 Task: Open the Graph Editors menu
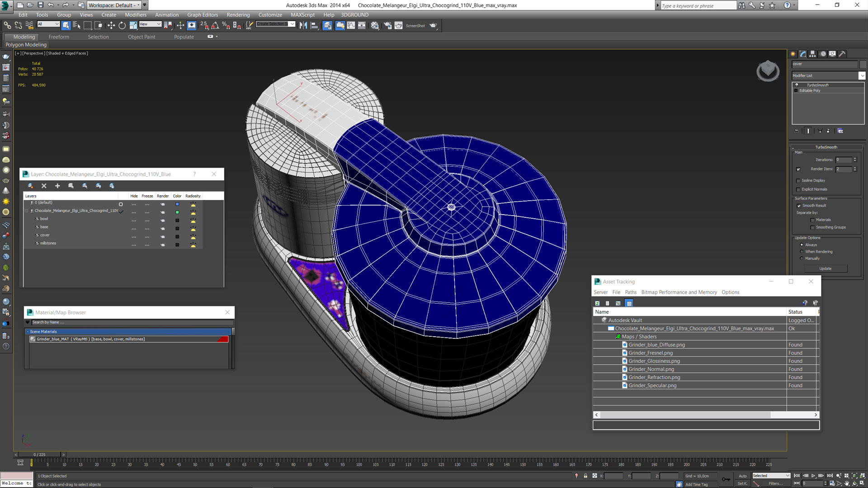point(203,15)
